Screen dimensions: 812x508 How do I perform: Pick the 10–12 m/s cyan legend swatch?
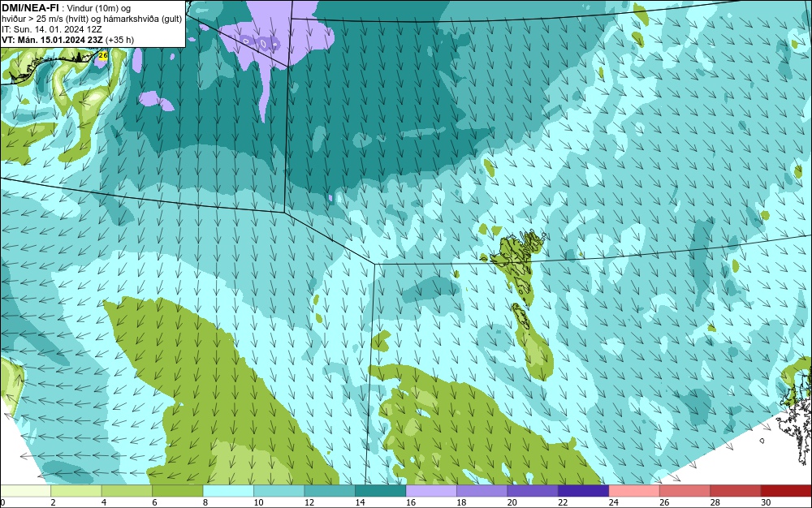point(279,490)
